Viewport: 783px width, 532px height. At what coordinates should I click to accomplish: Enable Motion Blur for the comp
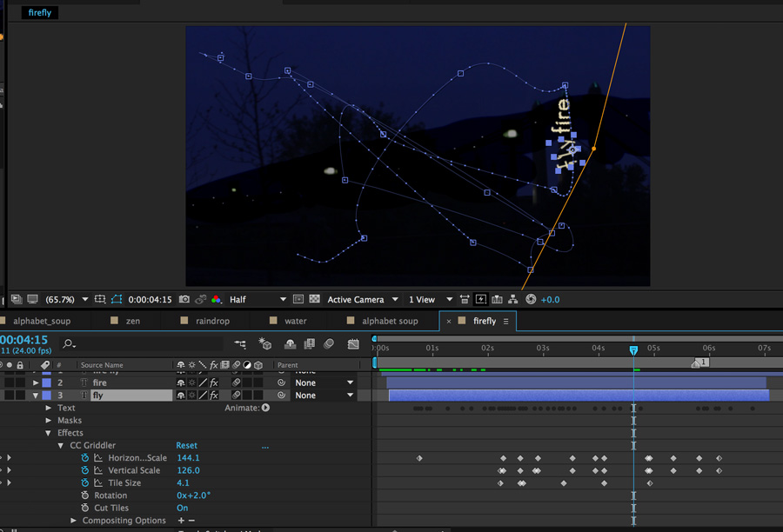(x=327, y=345)
